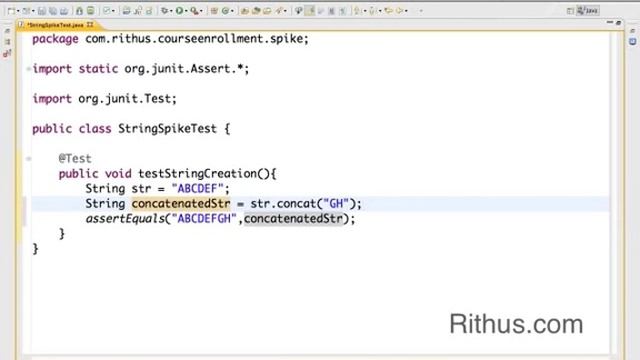This screenshot has height=360, width=640.
Task: Click the External Tools run icon
Action: point(195,11)
